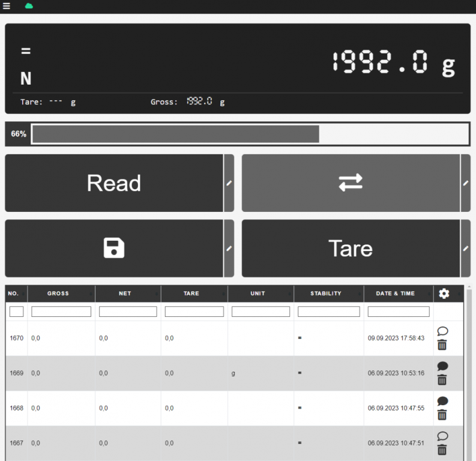Add comment to record 1667
The width and height of the screenshot is (476, 461).
(442, 436)
